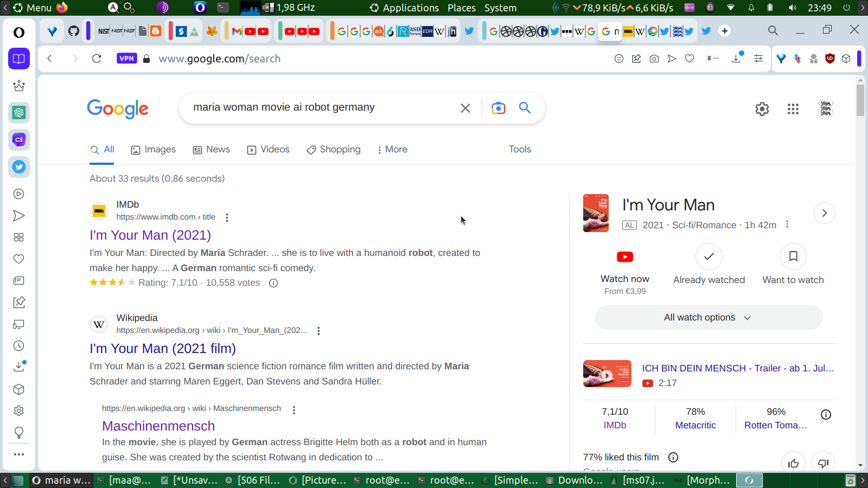Search by image with Google camera icon
Screen dimensions: 868x488
click(498, 108)
